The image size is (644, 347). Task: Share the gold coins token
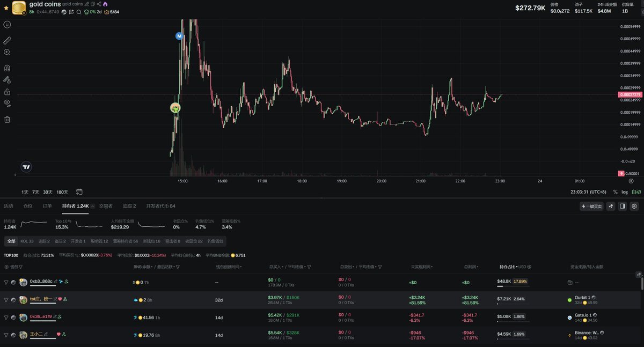99,4
